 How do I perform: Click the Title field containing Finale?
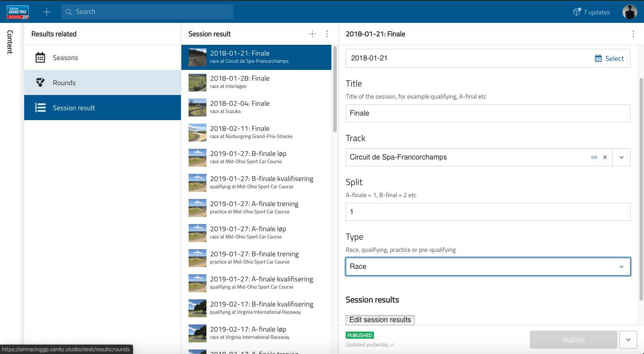coord(488,113)
